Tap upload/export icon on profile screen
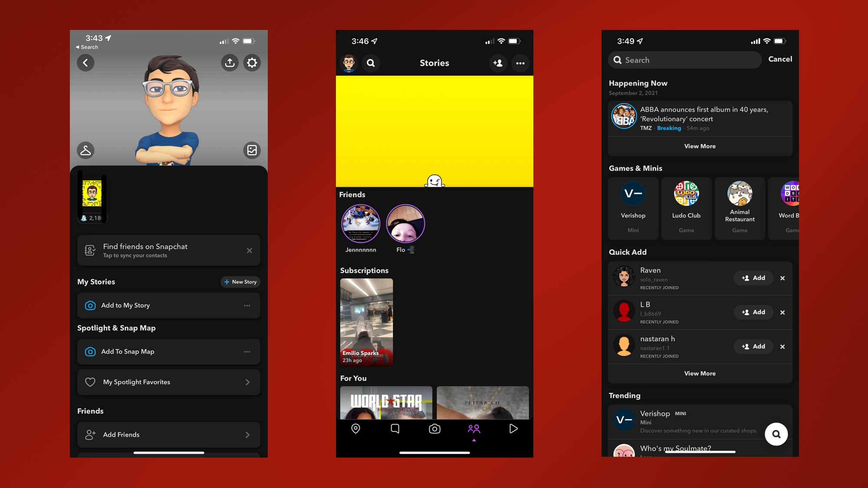The height and width of the screenshot is (488, 868). coord(230,62)
